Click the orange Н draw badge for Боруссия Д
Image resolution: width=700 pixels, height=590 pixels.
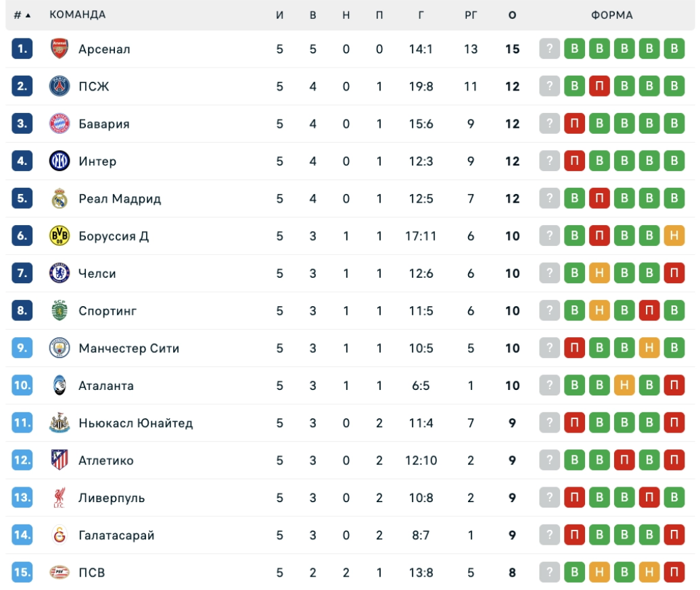click(x=674, y=236)
